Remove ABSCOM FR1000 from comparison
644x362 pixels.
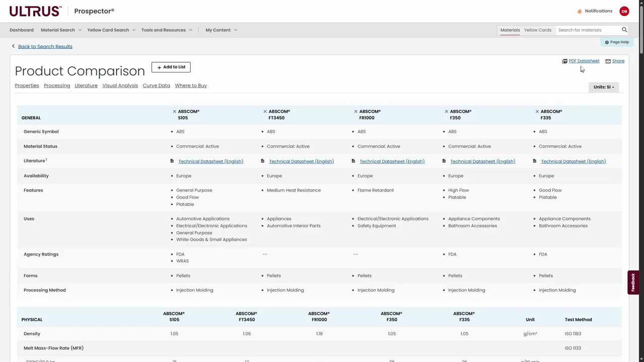click(356, 112)
